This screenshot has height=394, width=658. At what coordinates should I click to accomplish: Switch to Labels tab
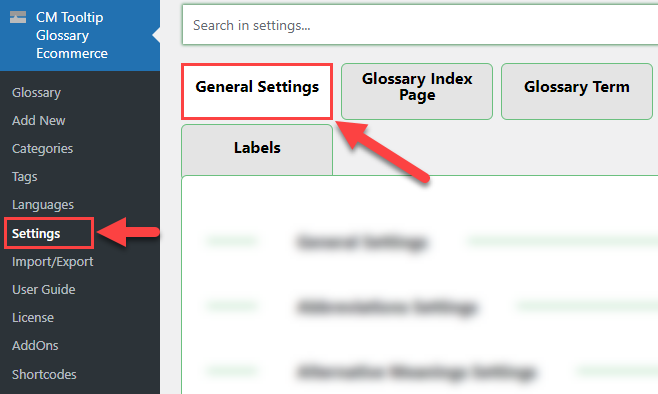tap(257, 149)
